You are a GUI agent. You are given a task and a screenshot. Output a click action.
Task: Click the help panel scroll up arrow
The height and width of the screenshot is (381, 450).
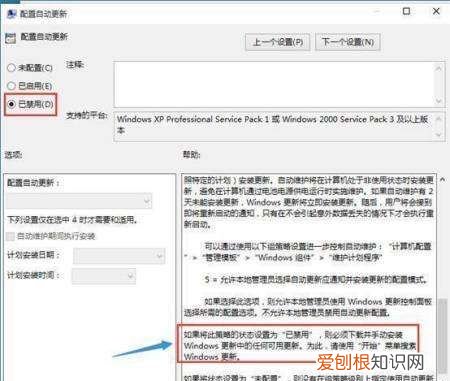tap(442, 179)
